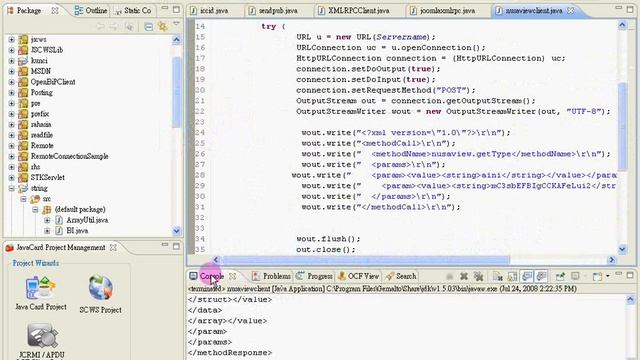Open the OCF View tab
The image size is (640, 360).
pos(358,276)
